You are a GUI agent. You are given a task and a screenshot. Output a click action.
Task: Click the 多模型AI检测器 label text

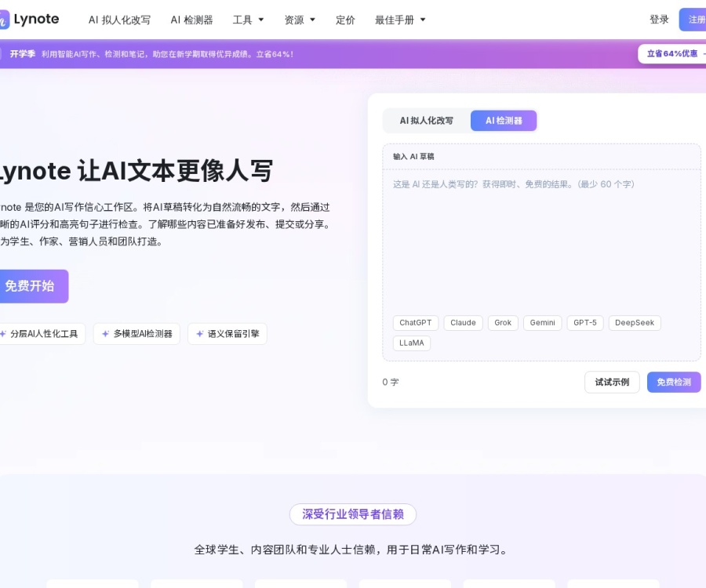[x=143, y=334]
